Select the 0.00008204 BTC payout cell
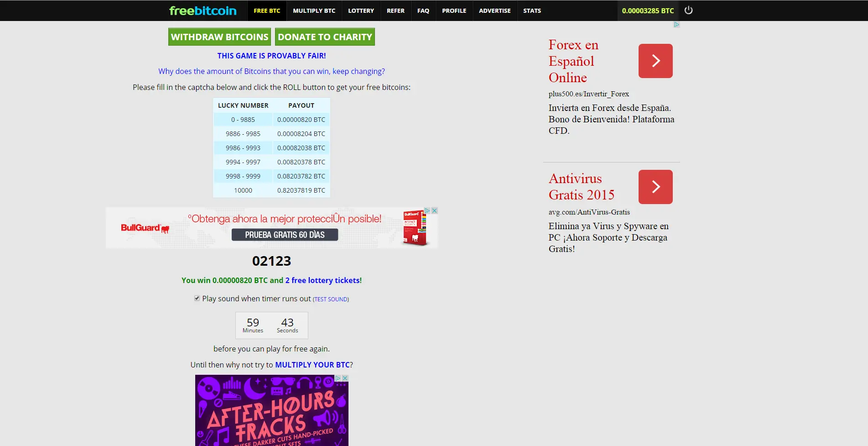 pos(301,134)
